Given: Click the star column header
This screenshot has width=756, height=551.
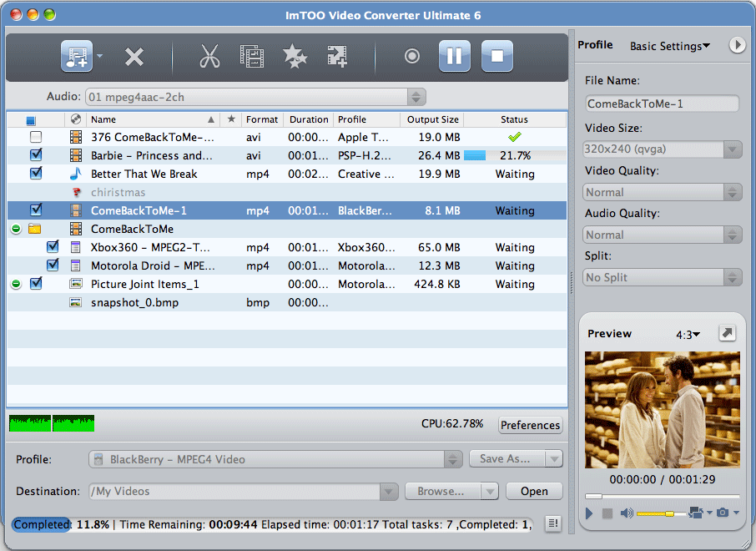Looking at the screenshot, I should point(231,119).
